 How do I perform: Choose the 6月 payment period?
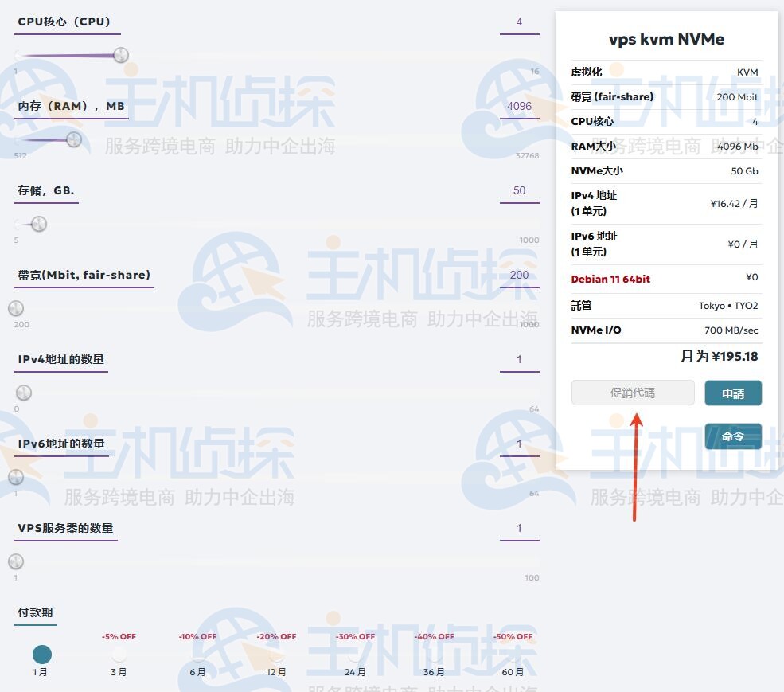point(197,655)
